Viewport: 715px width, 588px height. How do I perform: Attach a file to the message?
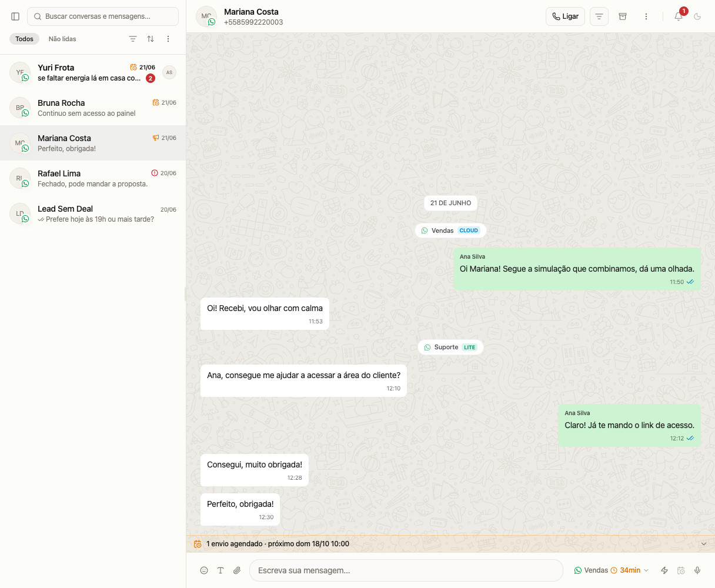coord(237,570)
